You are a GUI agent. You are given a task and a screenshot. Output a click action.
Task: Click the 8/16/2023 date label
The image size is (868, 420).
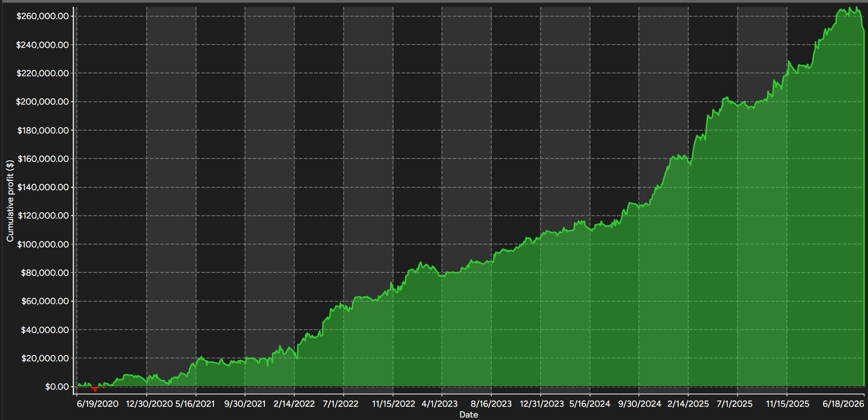click(x=491, y=404)
